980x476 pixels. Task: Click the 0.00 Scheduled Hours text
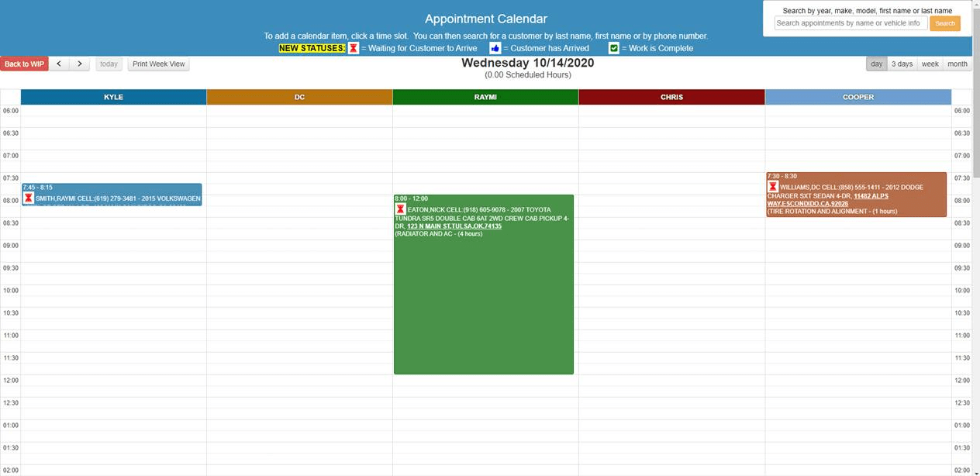[528, 75]
